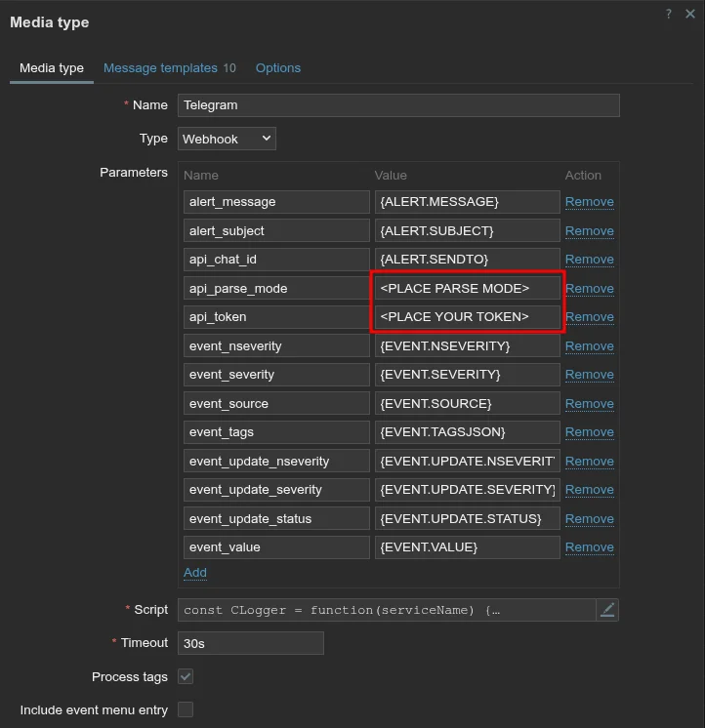Edit the alert_message name field
Screen dimensions: 705x728
[276, 202]
